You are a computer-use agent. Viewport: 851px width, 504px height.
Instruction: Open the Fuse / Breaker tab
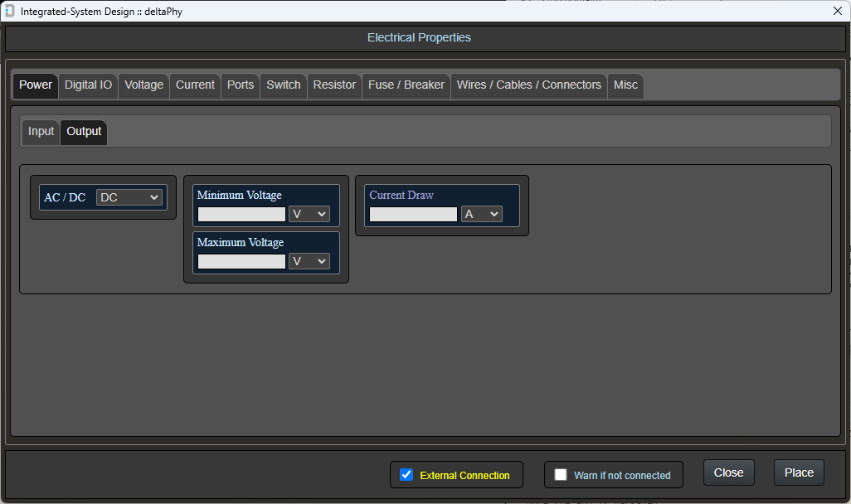pyautogui.click(x=406, y=85)
